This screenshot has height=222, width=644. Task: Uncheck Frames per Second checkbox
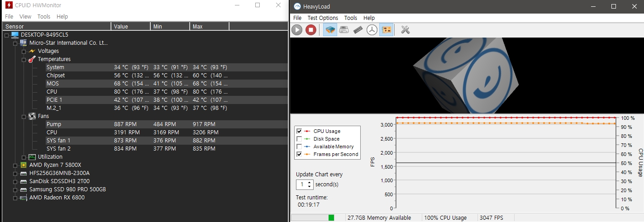(299, 154)
